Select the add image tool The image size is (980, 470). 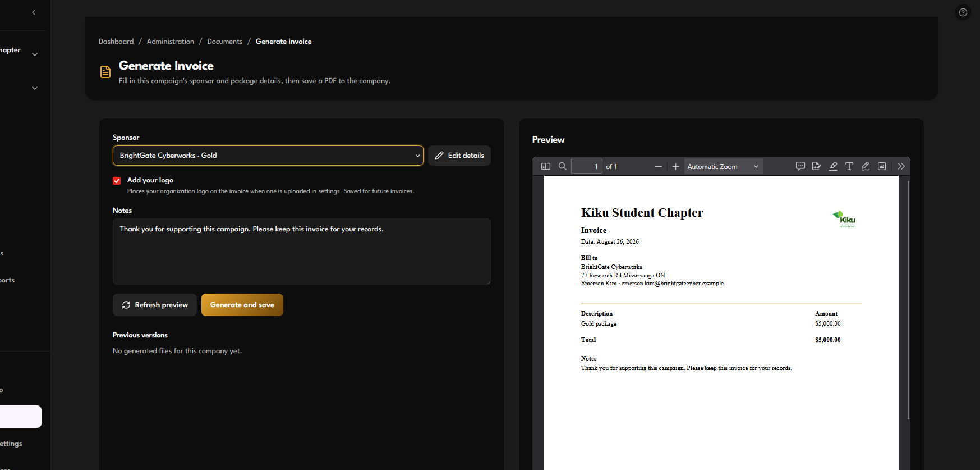coord(882,166)
